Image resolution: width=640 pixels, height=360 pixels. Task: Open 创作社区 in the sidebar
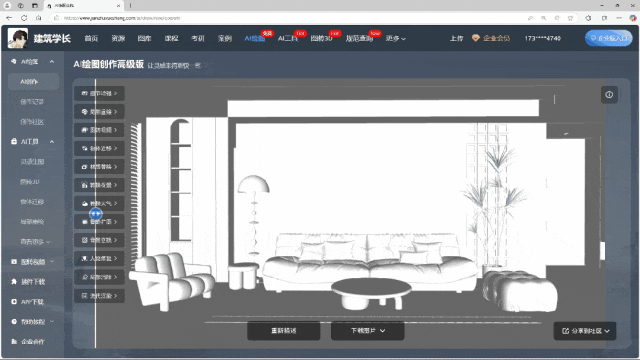click(x=32, y=122)
